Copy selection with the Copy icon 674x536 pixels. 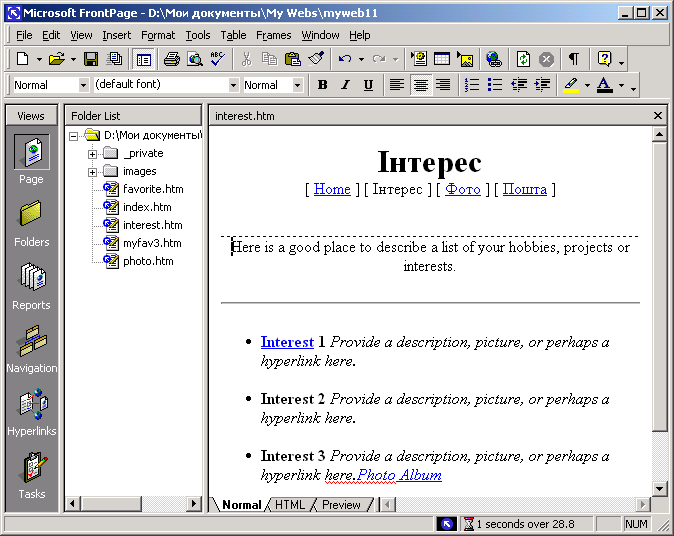click(x=270, y=58)
